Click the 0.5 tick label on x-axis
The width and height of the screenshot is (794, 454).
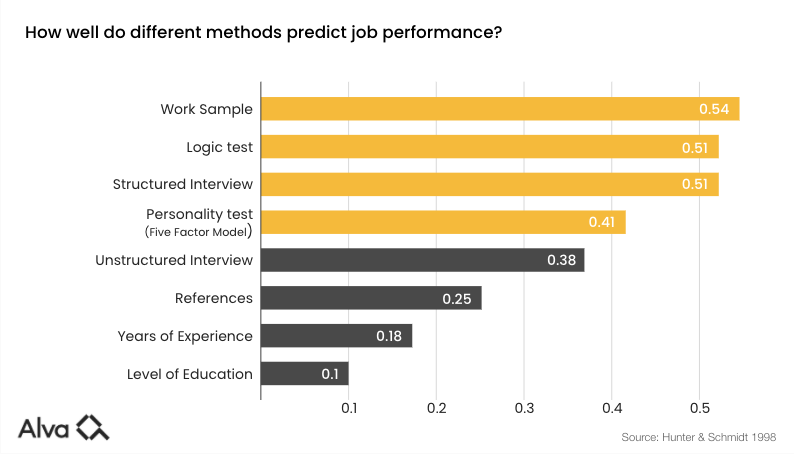click(699, 409)
